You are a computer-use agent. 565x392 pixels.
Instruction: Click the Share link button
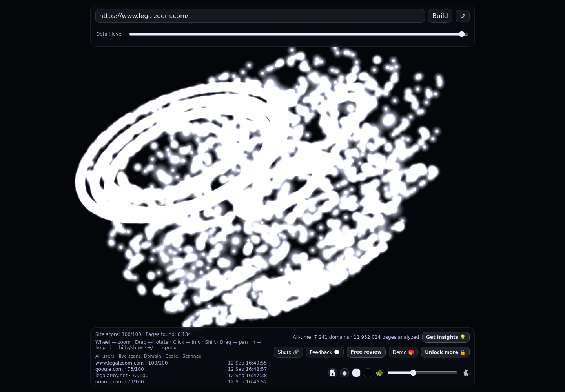[x=288, y=352]
